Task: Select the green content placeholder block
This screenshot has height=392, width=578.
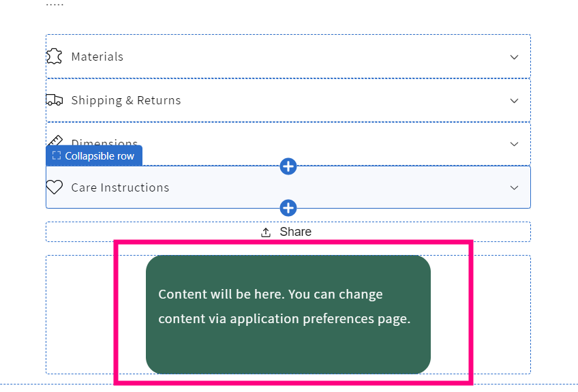Action: tap(288, 314)
